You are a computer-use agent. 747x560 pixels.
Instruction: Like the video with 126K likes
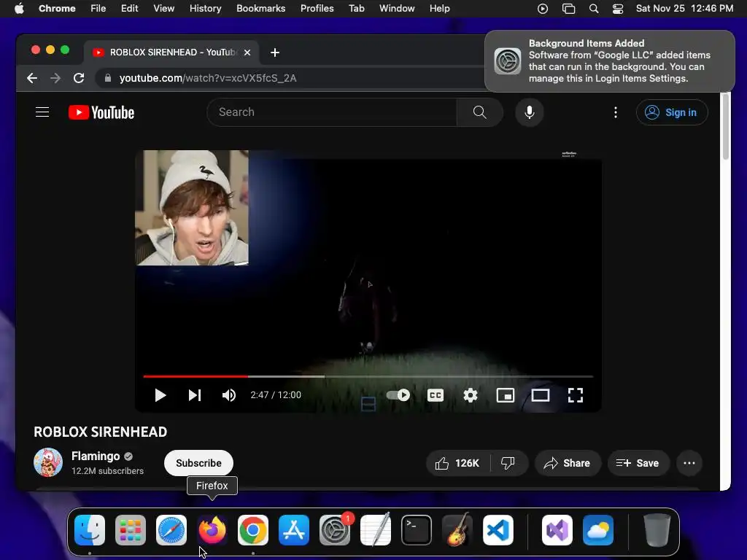[458, 463]
